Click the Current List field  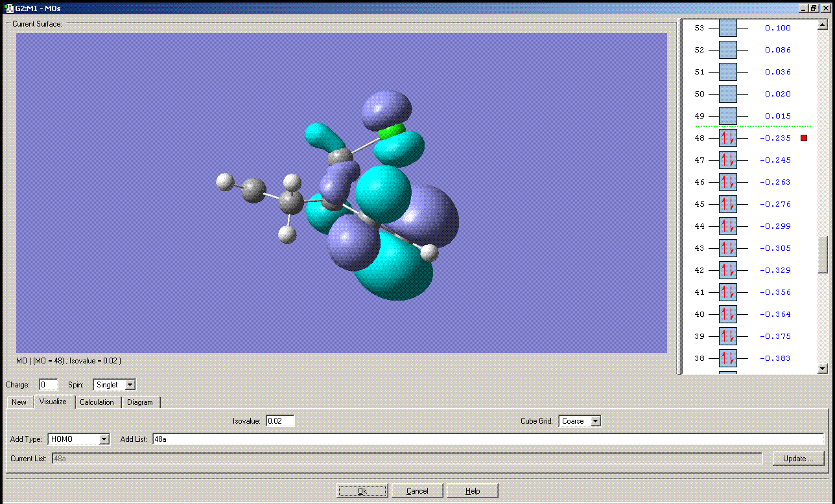coord(406,459)
